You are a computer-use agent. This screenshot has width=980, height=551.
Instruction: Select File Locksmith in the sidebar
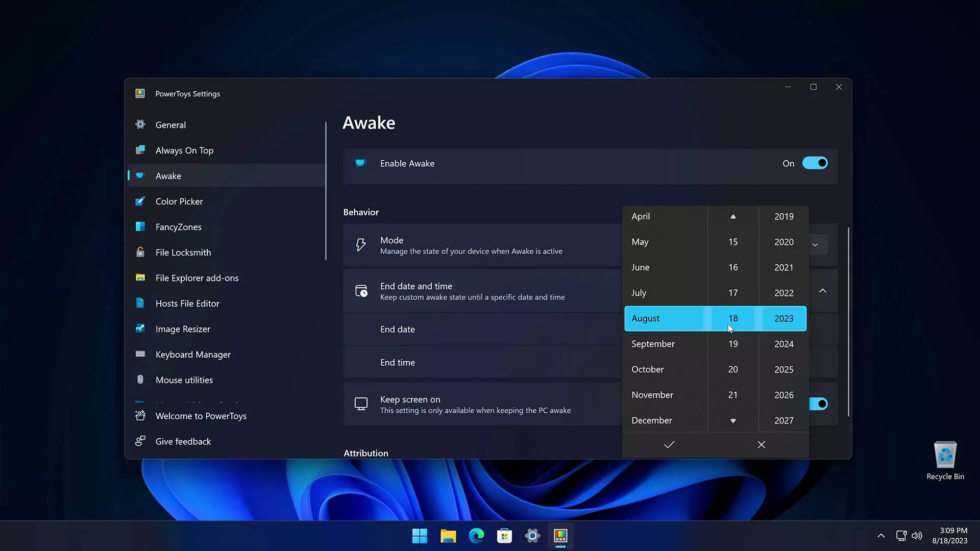(227, 252)
